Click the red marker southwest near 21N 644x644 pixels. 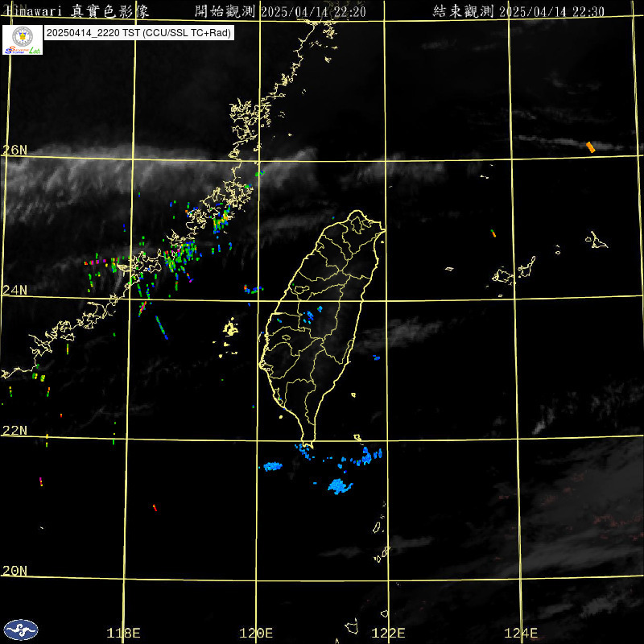154,507
